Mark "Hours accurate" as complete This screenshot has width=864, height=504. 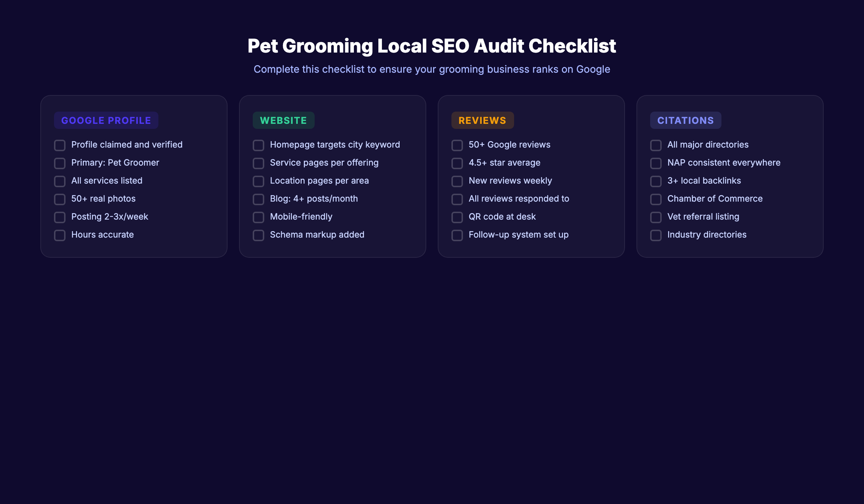(59, 235)
